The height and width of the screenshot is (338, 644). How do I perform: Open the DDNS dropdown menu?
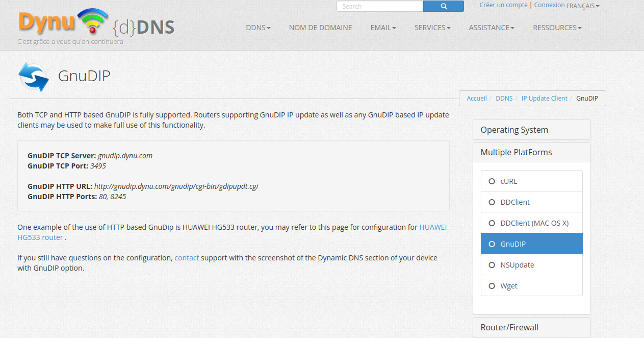pos(258,28)
